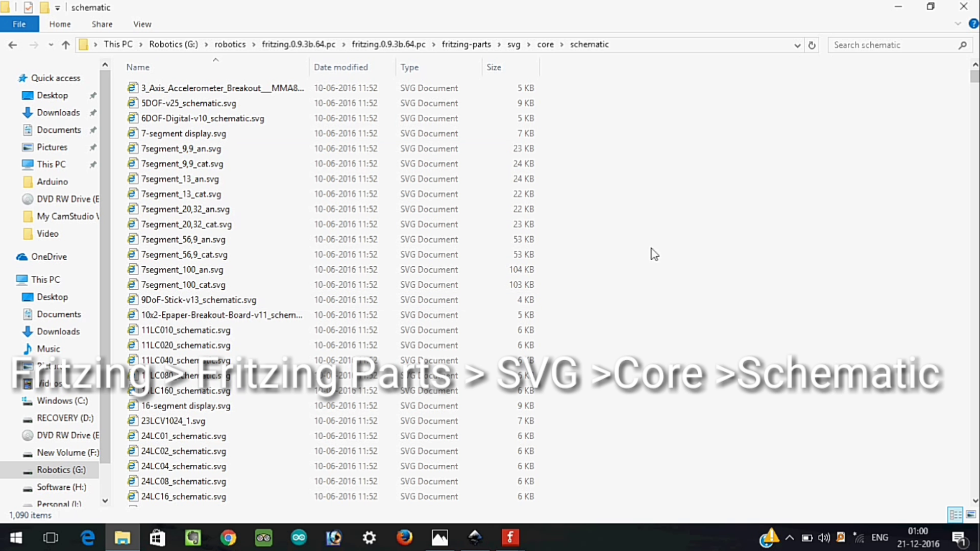Open Google Chrome from taskbar
Viewport: 980px width, 551px height.
coord(228,538)
